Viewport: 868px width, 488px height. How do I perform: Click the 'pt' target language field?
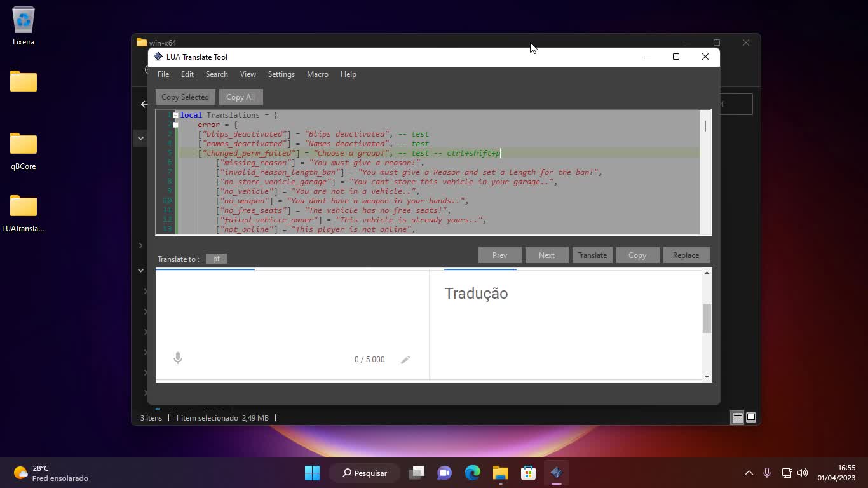click(x=217, y=259)
